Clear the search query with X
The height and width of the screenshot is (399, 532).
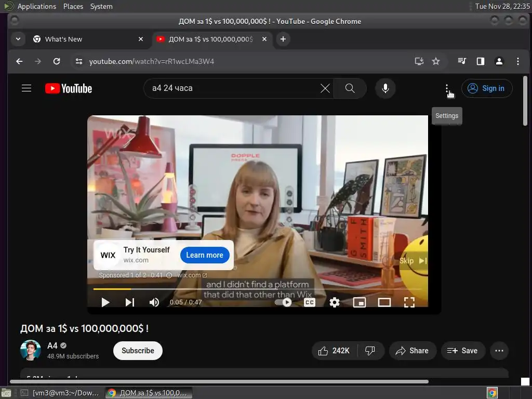(x=325, y=88)
